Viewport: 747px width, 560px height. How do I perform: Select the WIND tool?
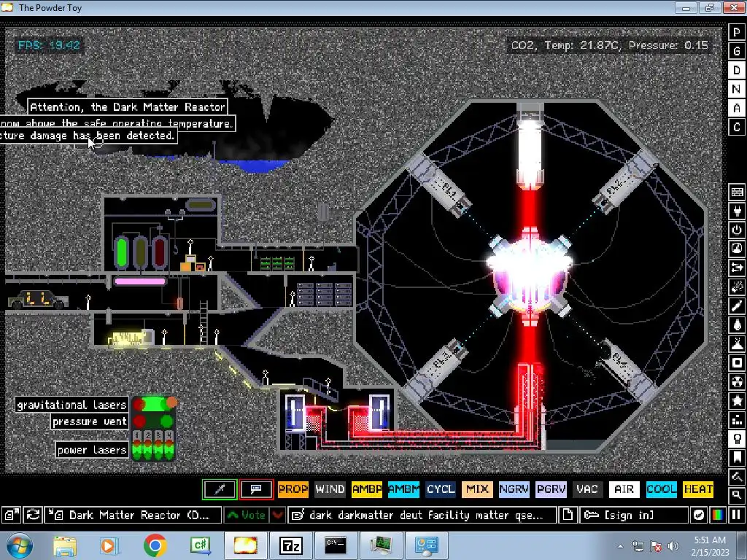(330, 489)
